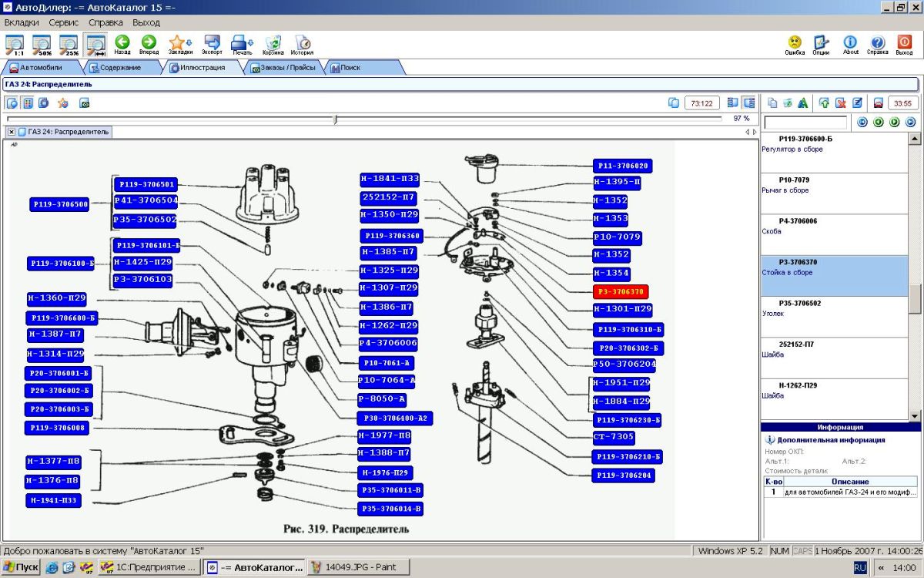This screenshot has width=924, height=578.
Task: Click the green basket icon in parts panel
Action: pos(788,102)
